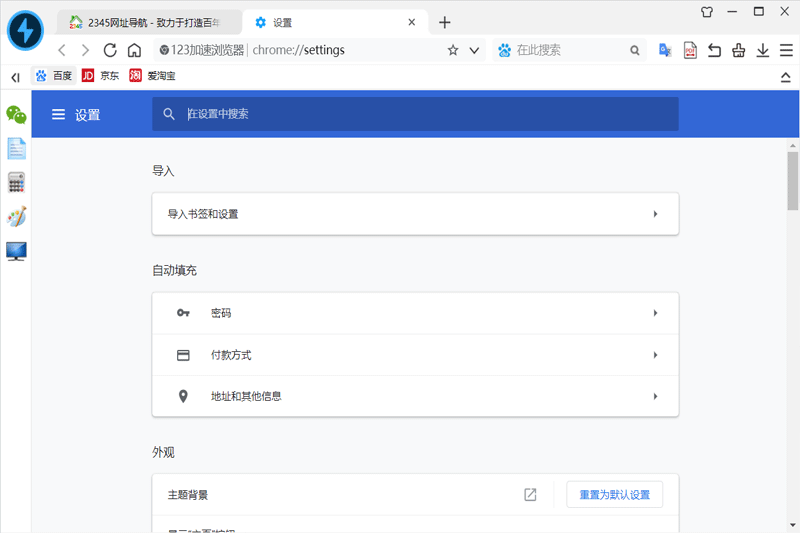Open the address bar dropdown arrow
This screenshot has height=533, width=800.
(x=474, y=50)
